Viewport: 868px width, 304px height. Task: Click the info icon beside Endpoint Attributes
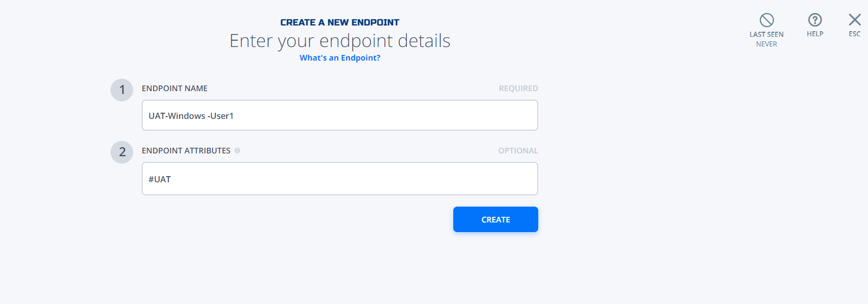tap(237, 151)
